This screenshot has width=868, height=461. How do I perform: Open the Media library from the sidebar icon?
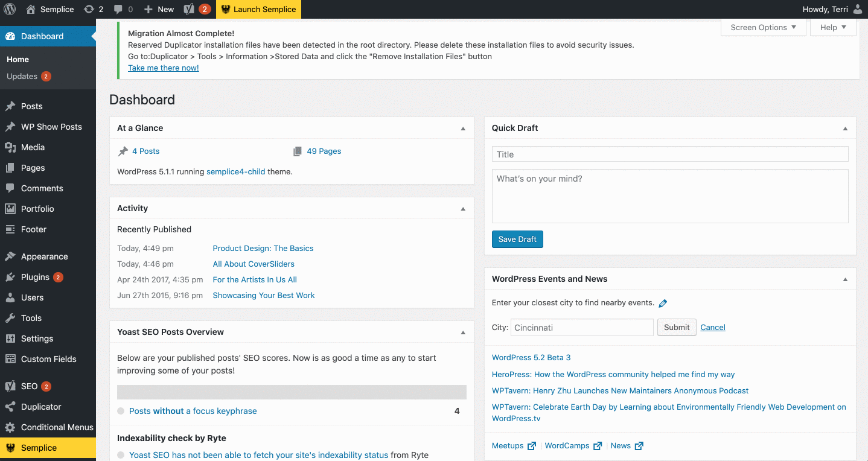[12, 147]
